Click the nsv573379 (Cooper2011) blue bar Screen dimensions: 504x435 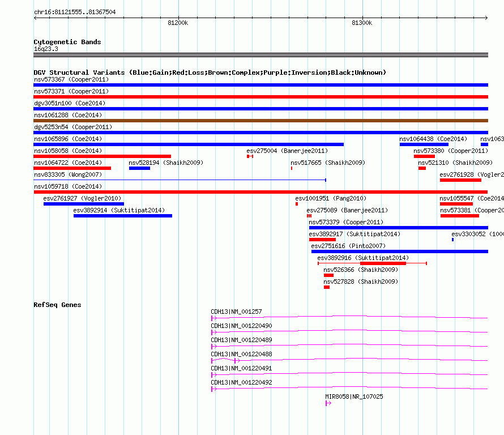pos(399,228)
